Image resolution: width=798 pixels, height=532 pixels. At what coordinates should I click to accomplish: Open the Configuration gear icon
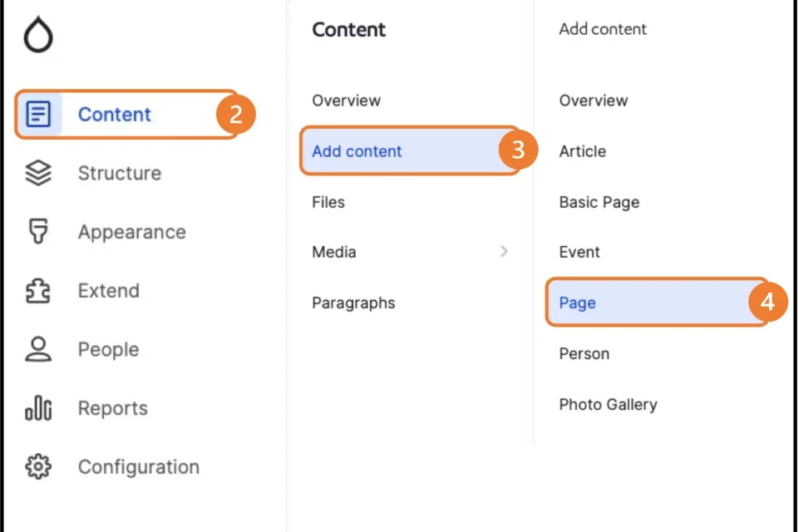pos(38,467)
